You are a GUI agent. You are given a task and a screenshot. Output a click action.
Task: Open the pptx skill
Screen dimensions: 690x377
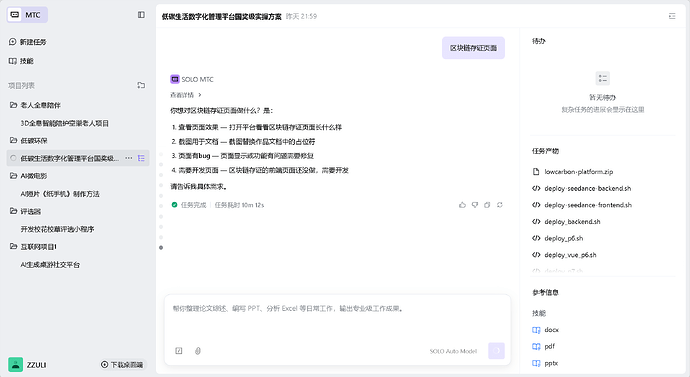pyautogui.click(x=545, y=363)
